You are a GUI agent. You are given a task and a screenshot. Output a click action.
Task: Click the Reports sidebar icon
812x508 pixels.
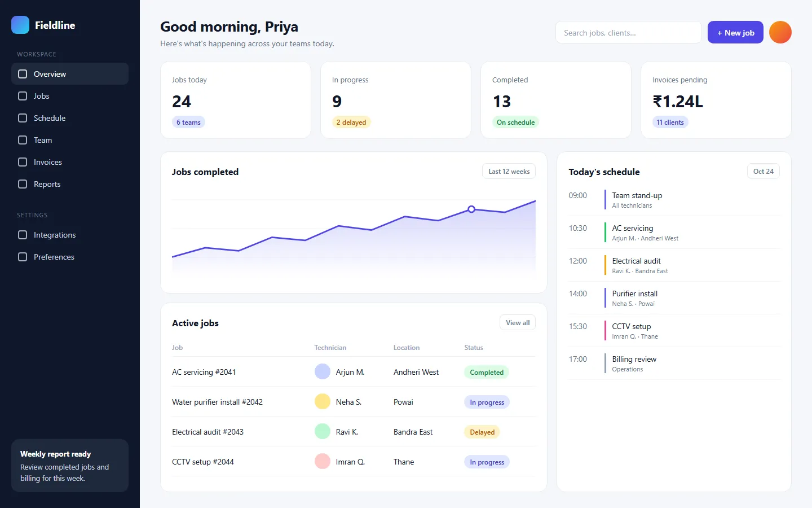coord(23,184)
